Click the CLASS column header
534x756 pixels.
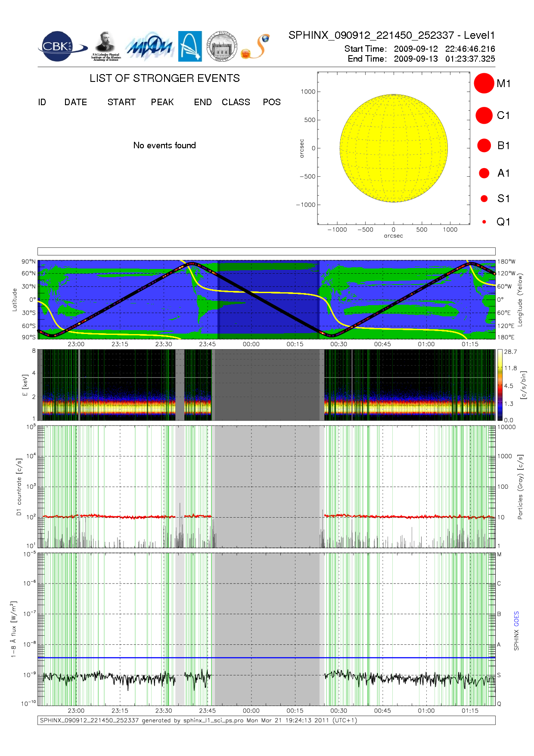point(236,102)
